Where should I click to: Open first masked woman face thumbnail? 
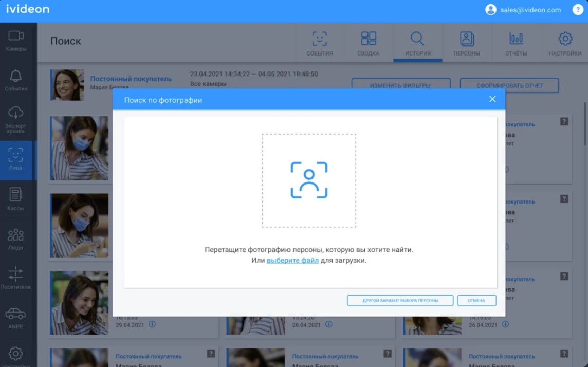click(x=80, y=148)
